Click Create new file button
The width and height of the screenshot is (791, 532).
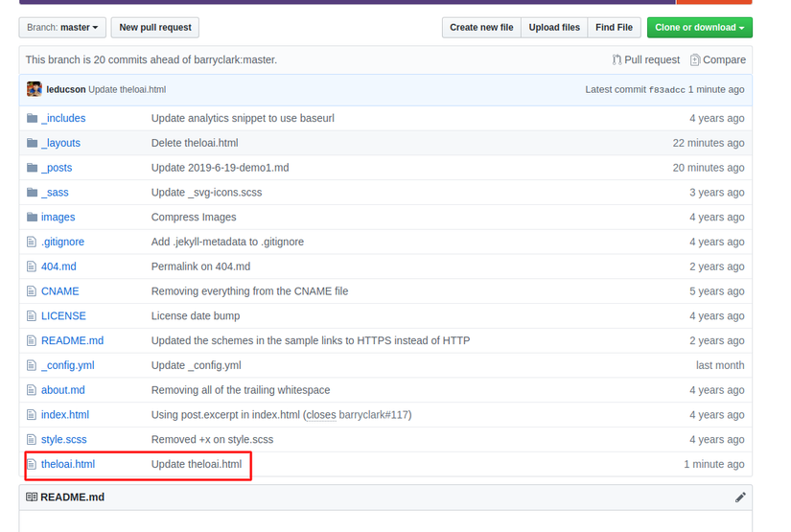click(x=481, y=27)
